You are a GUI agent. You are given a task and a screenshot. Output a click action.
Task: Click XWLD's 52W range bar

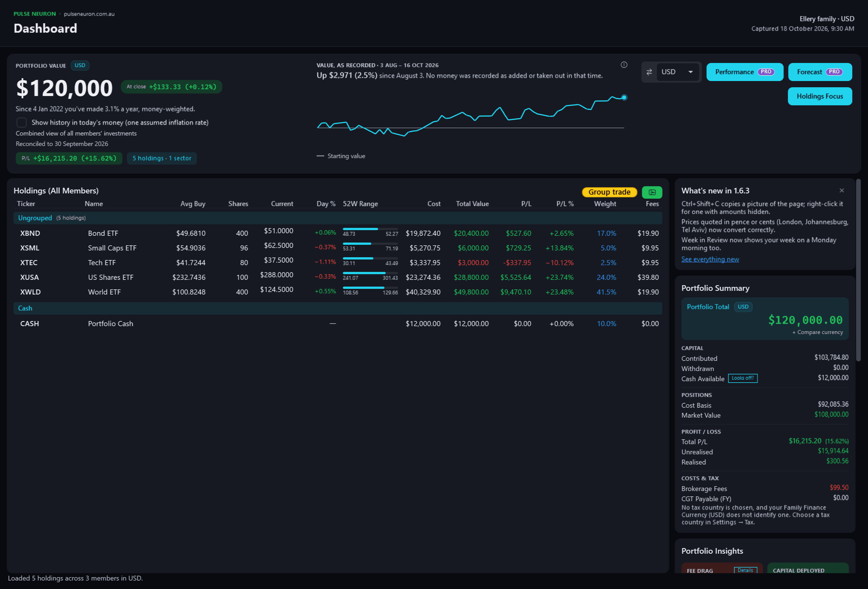[370, 288]
